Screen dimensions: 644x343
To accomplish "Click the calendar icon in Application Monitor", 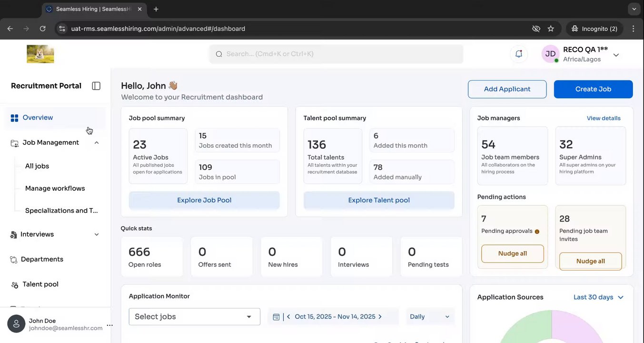I will pyautogui.click(x=276, y=317).
